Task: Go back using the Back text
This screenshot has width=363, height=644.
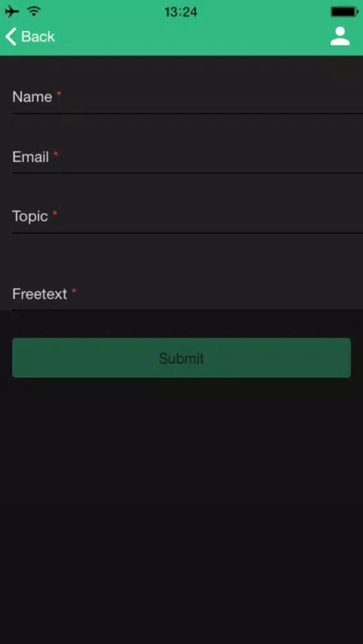Action: point(38,37)
